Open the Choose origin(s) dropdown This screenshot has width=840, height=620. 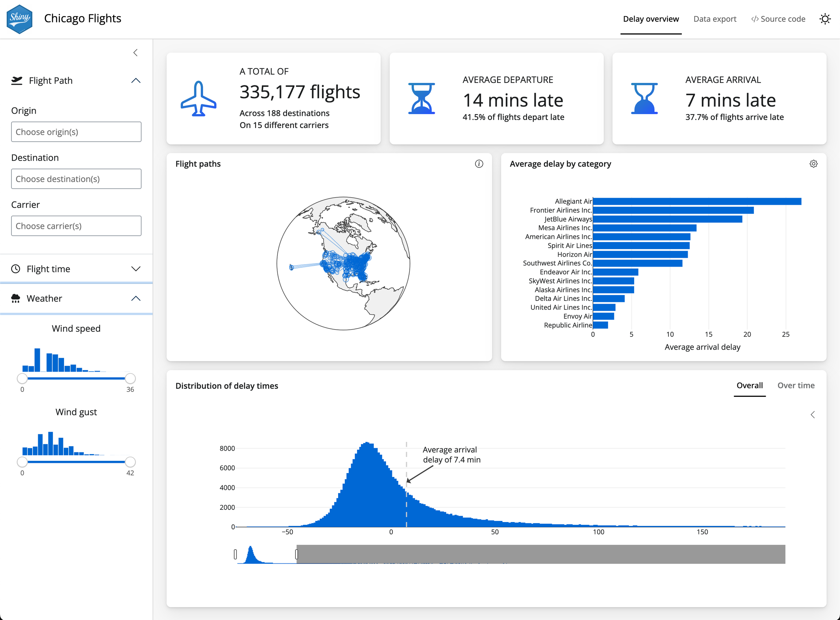tap(76, 132)
